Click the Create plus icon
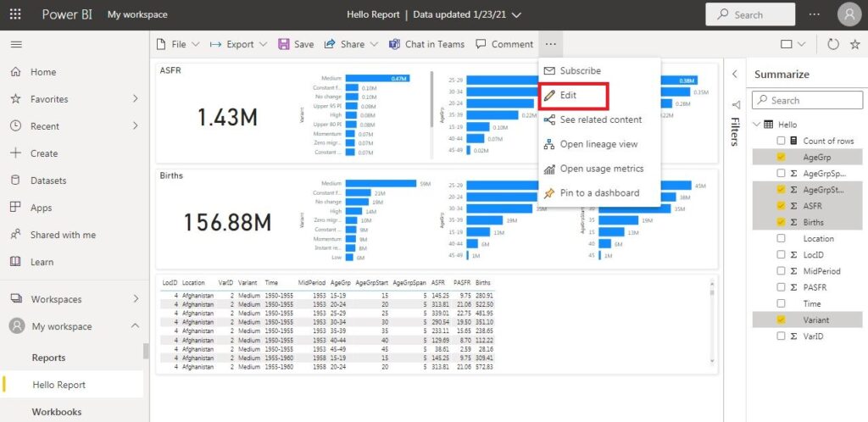Image resolution: width=868 pixels, height=422 pixels. (16, 153)
